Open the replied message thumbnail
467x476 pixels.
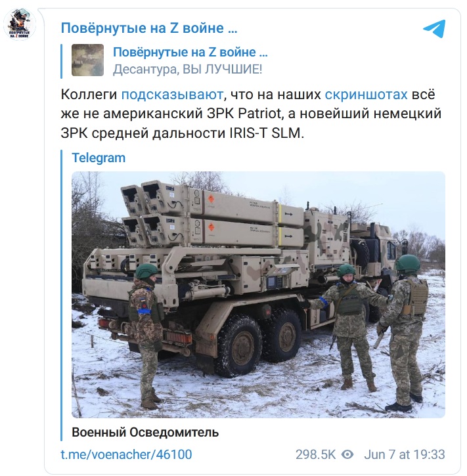click(88, 60)
